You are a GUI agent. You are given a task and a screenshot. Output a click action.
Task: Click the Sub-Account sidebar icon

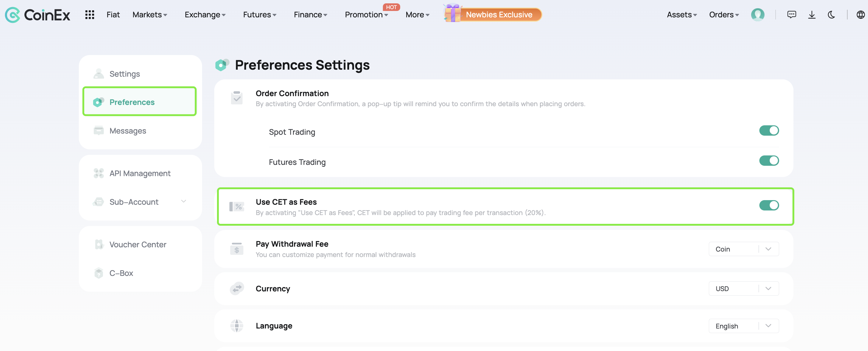tap(98, 202)
